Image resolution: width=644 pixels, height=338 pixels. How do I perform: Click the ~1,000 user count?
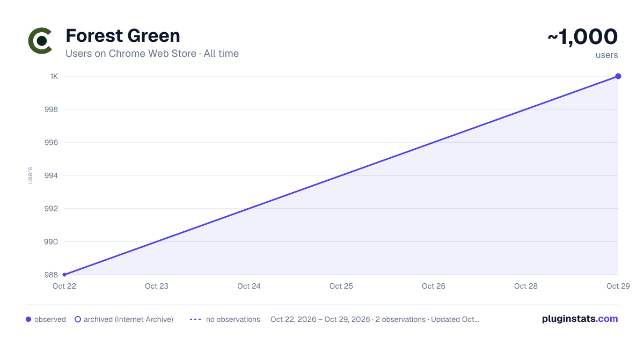coord(583,36)
